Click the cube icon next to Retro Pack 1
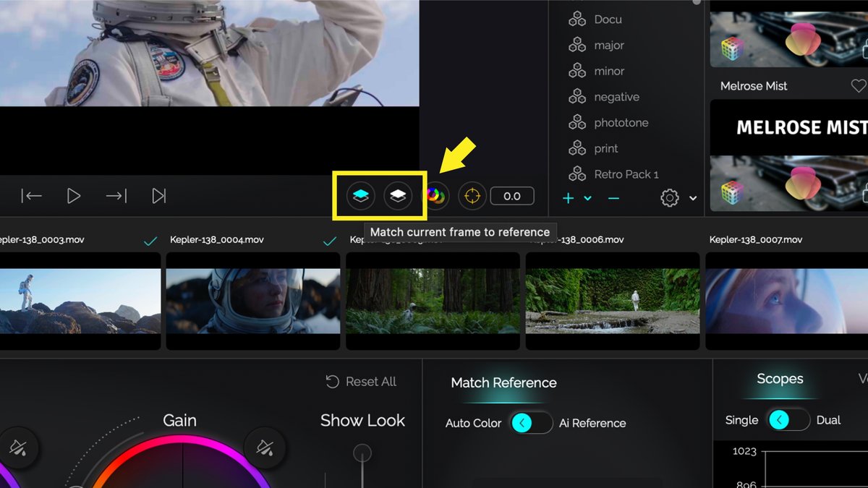 (577, 174)
